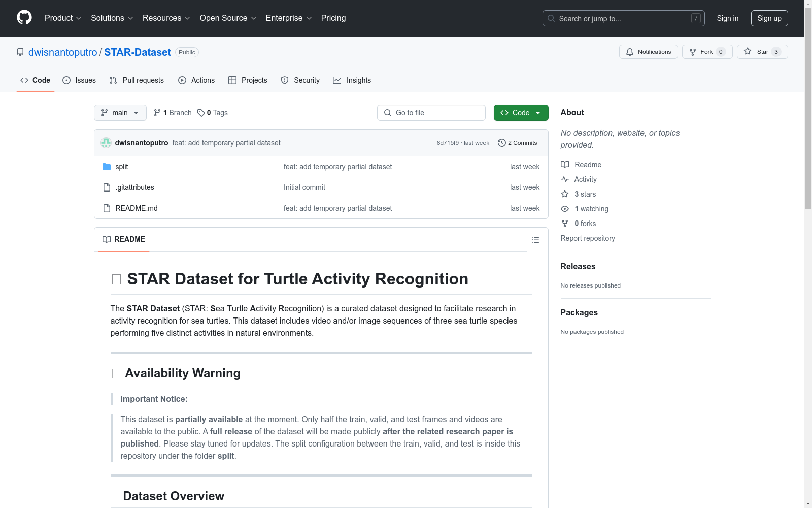Click the Sign in link
The width and height of the screenshot is (812, 508).
pyautogui.click(x=728, y=18)
